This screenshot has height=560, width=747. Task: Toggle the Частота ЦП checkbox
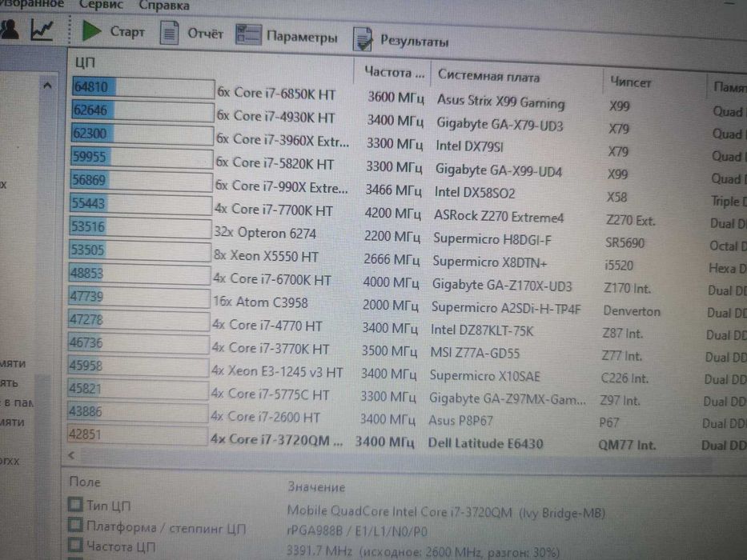coord(74,546)
